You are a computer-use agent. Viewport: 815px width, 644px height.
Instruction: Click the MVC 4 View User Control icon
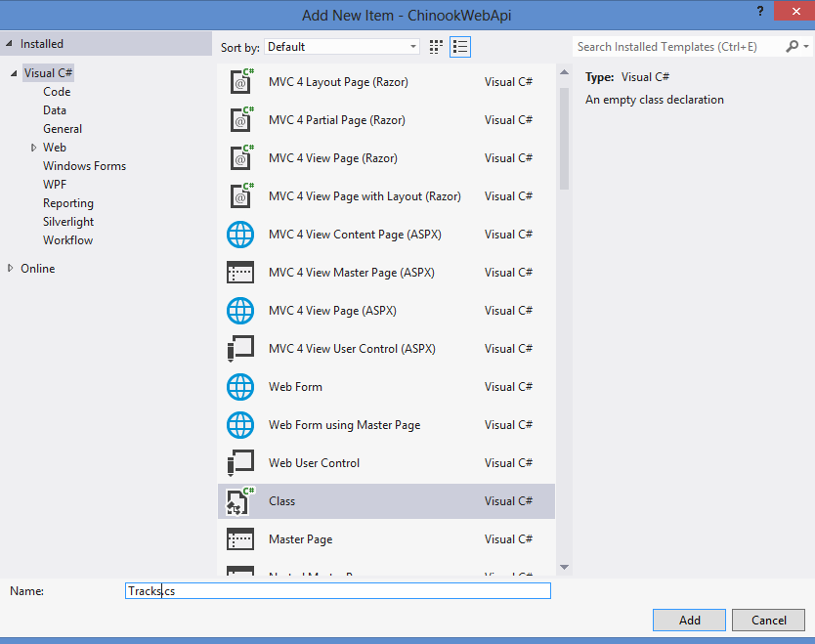[240, 349]
